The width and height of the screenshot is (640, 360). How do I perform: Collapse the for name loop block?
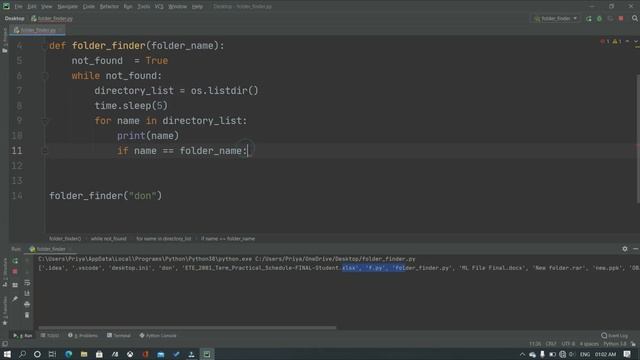(x=45, y=121)
